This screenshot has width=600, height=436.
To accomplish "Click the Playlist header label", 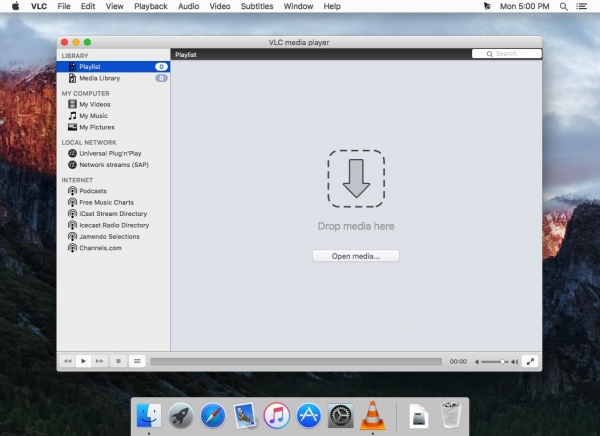I will coord(186,55).
